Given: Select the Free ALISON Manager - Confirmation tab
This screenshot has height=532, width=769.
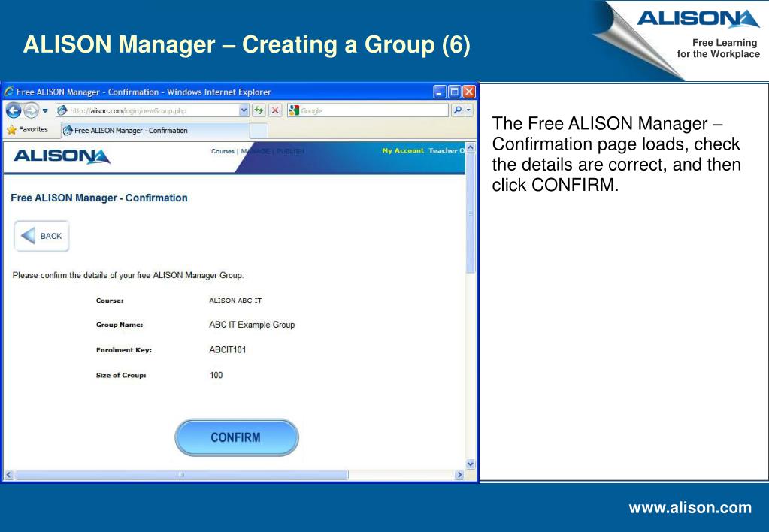Looking at the screenshot, I should click(156, 131).
